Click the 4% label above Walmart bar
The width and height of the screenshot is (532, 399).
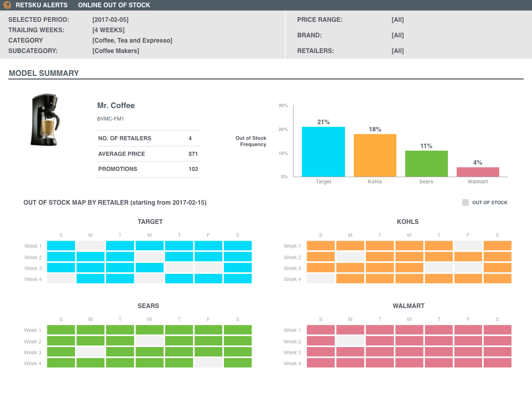coord(478,163)
